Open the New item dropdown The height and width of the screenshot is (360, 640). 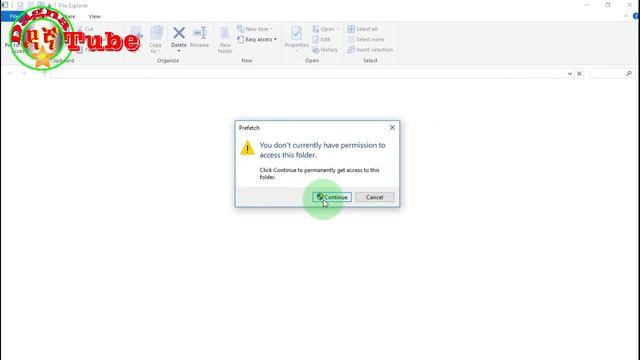[254, 29]
